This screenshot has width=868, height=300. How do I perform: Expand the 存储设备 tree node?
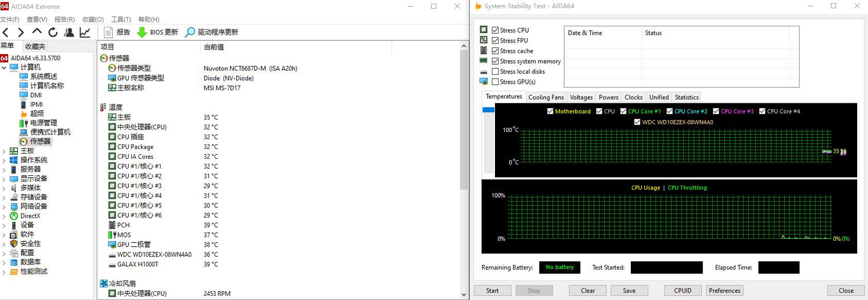4,197
